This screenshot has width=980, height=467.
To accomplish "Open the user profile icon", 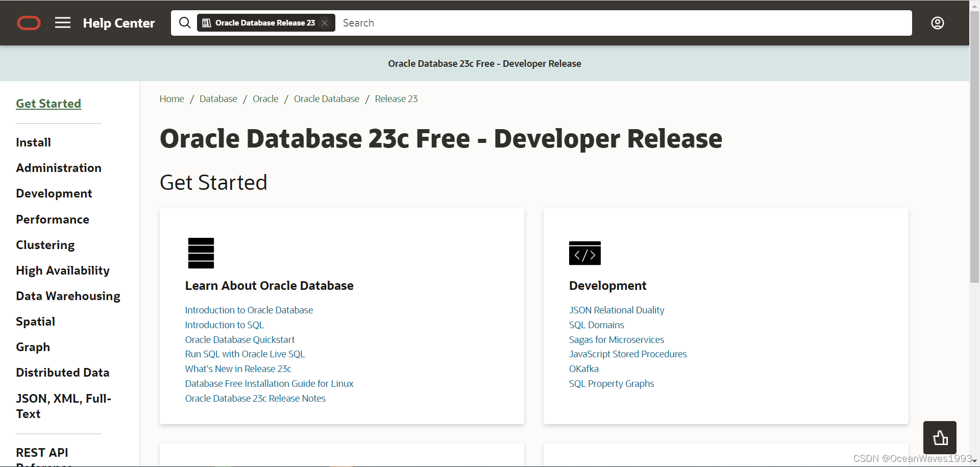I will tap(938, 23).
